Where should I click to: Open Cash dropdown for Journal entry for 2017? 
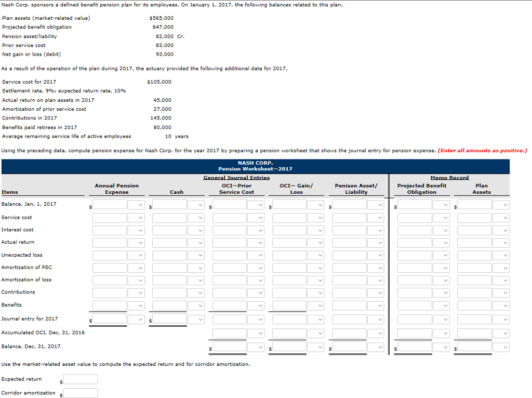(196, 319)
